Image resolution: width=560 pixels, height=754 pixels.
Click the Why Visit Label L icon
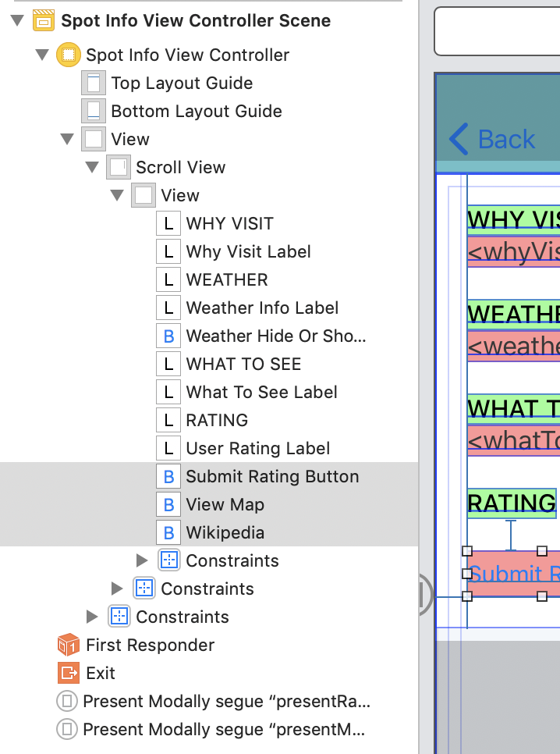168,251
